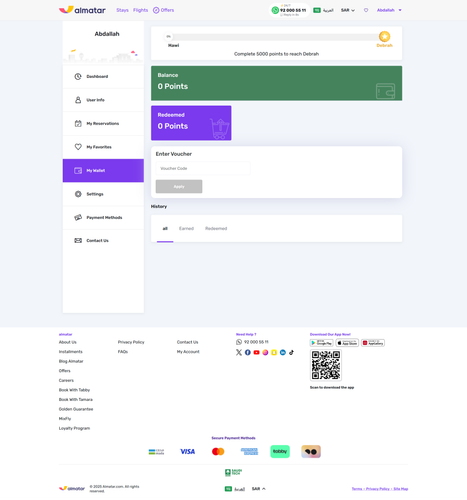
Task: Open the Snapchat icon in footer
Action: click(x=274, y=352)
